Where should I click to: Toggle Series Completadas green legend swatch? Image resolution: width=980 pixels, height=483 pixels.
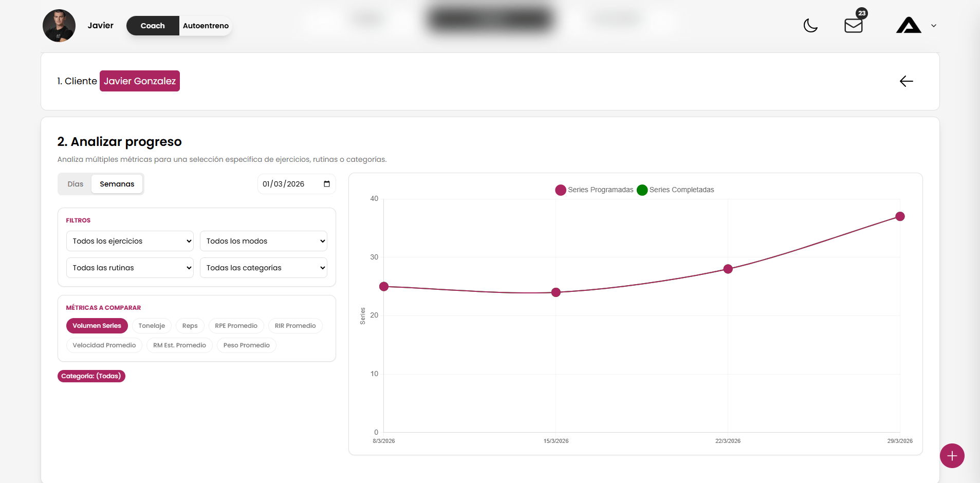coord(642,190)
